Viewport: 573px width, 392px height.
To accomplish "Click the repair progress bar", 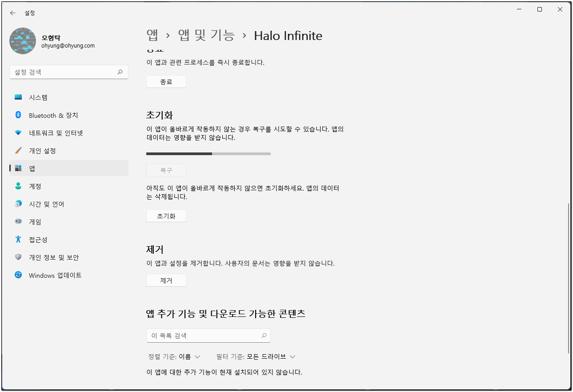I will pos(208,154).
